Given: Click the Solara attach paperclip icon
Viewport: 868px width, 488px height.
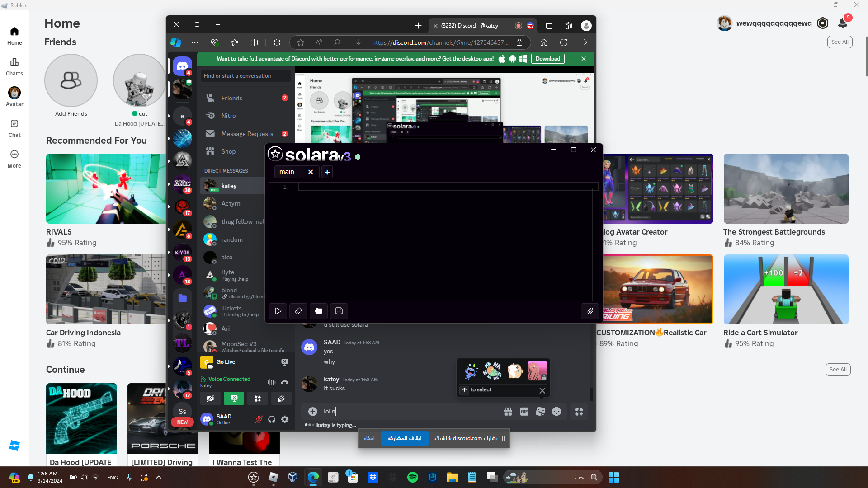Looking at the screenshot, I should (590, 311).
